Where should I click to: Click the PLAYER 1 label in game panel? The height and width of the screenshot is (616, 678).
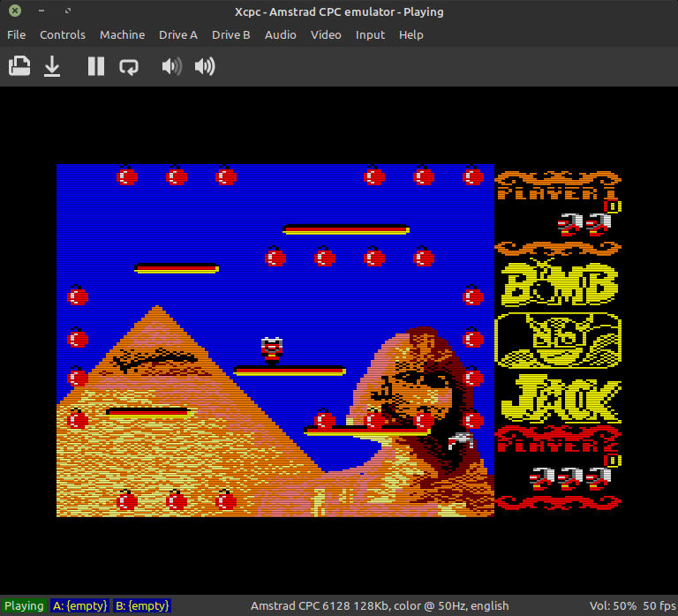tap(557, 192)
